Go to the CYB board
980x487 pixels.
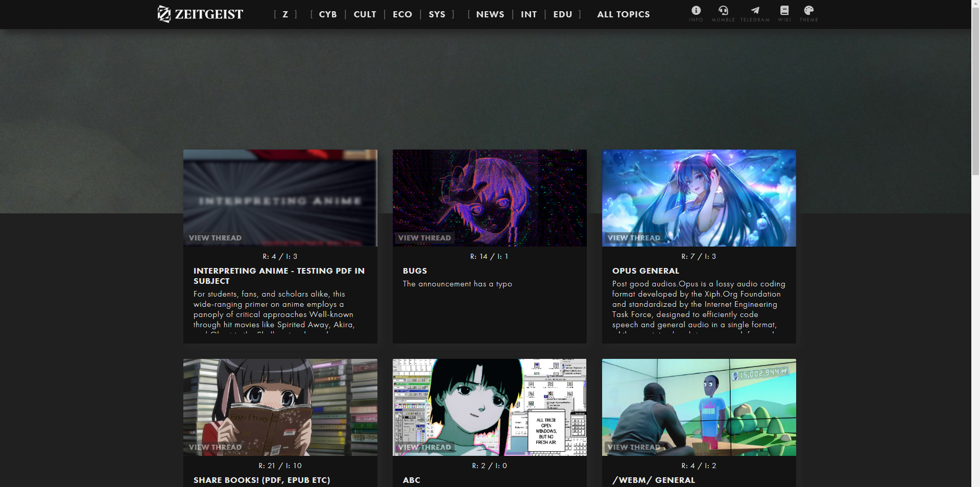[x=328, y=14]
